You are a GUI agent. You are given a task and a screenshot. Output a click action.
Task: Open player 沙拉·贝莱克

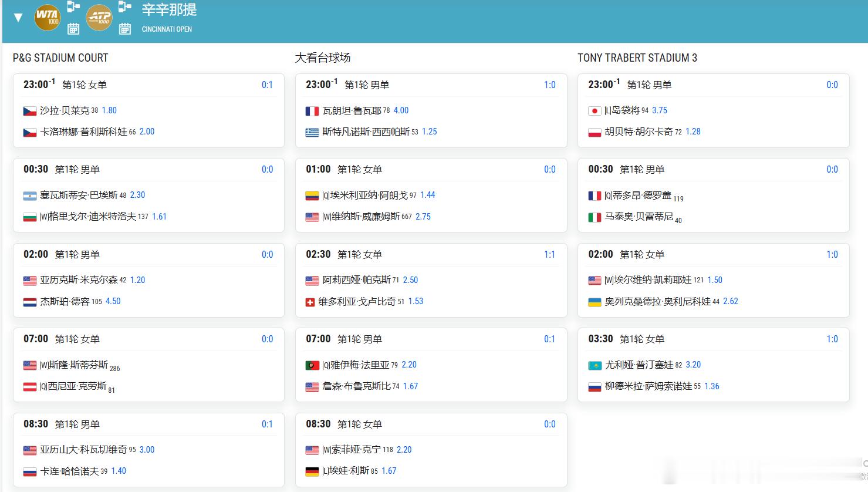click(x=65, y=110)
